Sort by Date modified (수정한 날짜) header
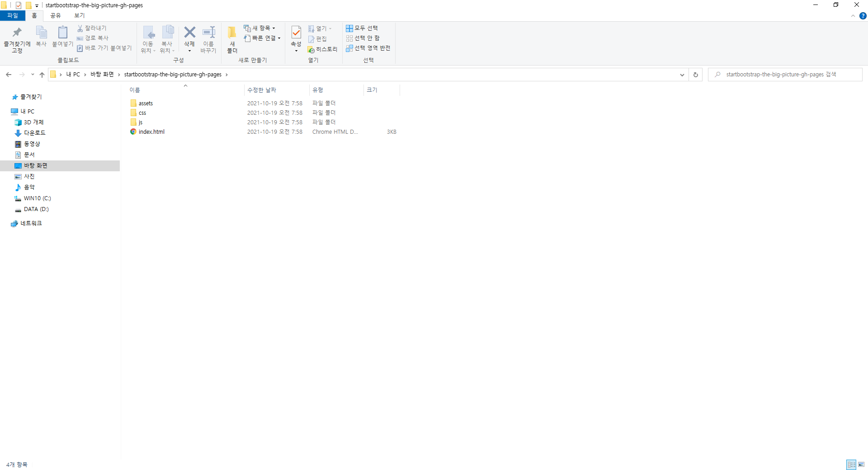The image size is (868, 470). pyautogui.click(x=277, y=90)
